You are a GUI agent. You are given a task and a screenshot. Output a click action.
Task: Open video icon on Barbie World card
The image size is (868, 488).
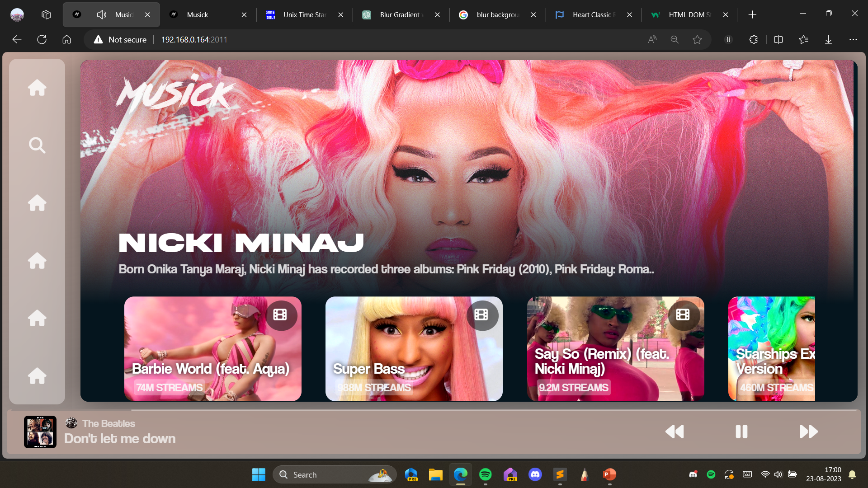280,314
